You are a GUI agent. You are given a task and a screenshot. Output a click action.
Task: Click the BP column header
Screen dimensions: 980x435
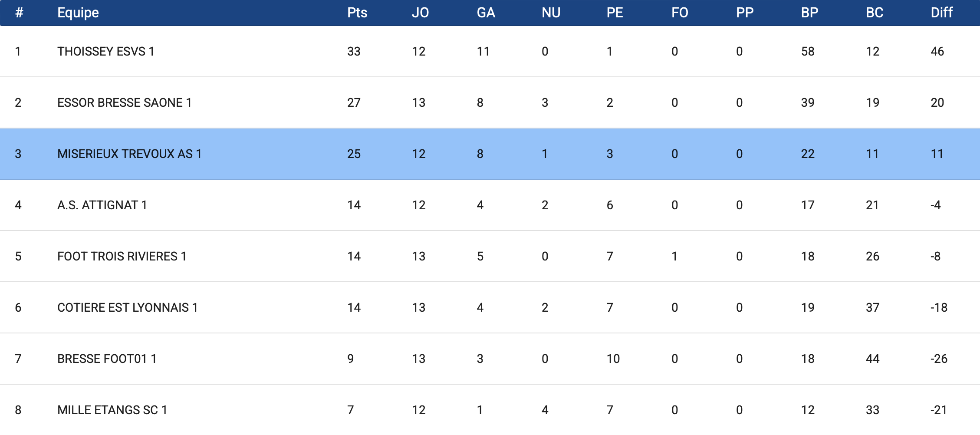pyautogui.click(x=809, y=13)
